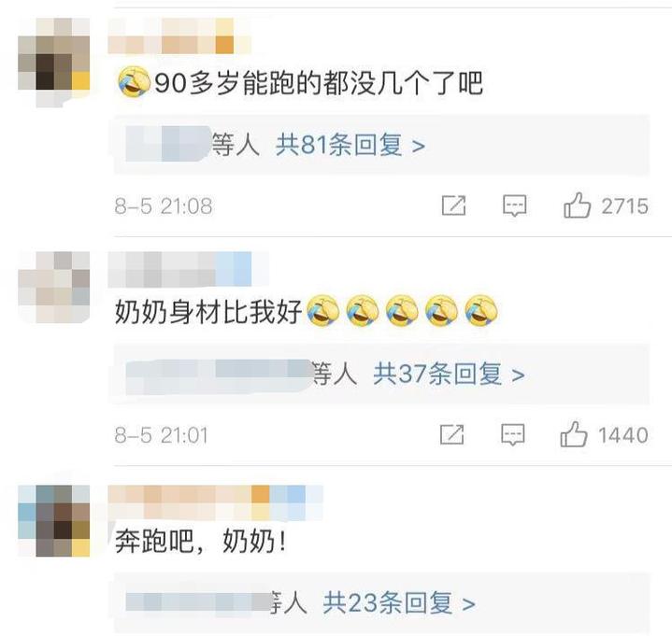Repost the 8-5 21:01 comment
This screenshot has width=672, height=636.
(452, 434)
